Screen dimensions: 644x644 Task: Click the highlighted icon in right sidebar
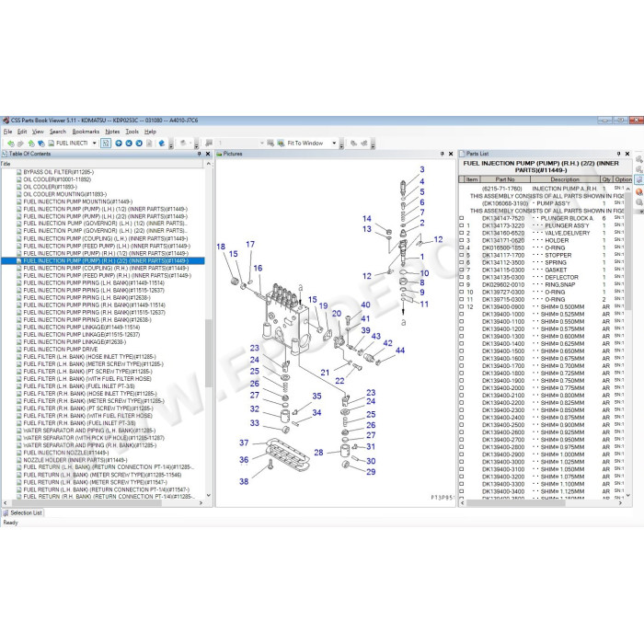[x=639, y=180]
